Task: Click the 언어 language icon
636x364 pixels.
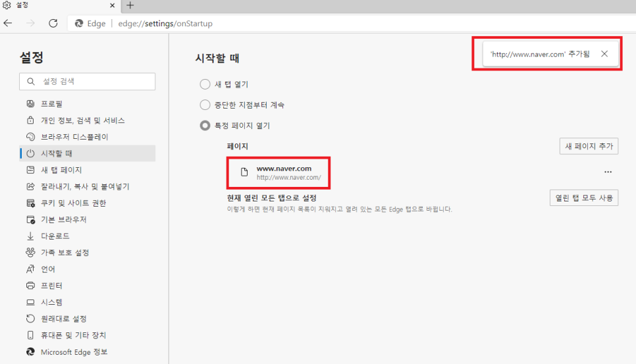Action: [x=30, y=269]
